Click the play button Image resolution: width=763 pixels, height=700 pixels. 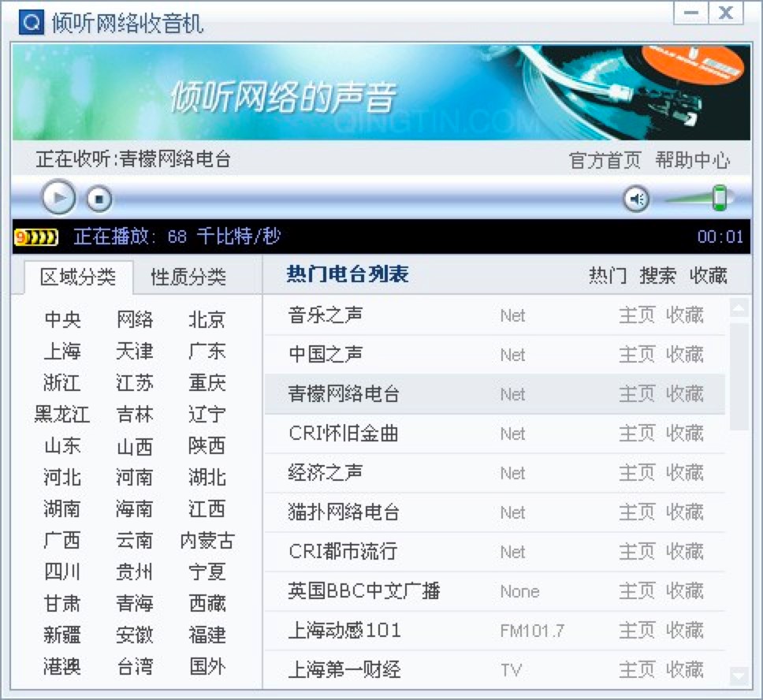pyautogui.click(x=58, y=198)
